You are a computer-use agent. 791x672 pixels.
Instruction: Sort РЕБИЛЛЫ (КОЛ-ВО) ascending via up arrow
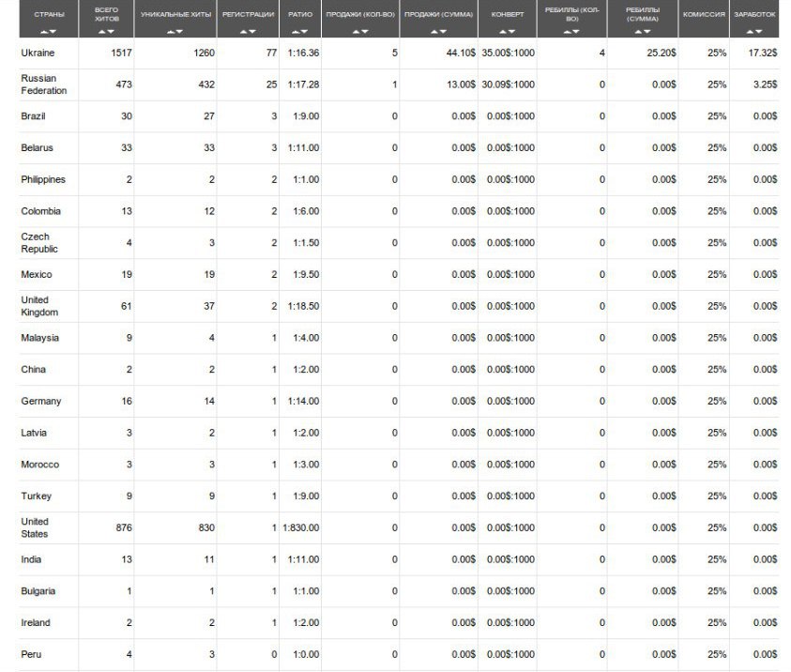(x=567, y=32)
